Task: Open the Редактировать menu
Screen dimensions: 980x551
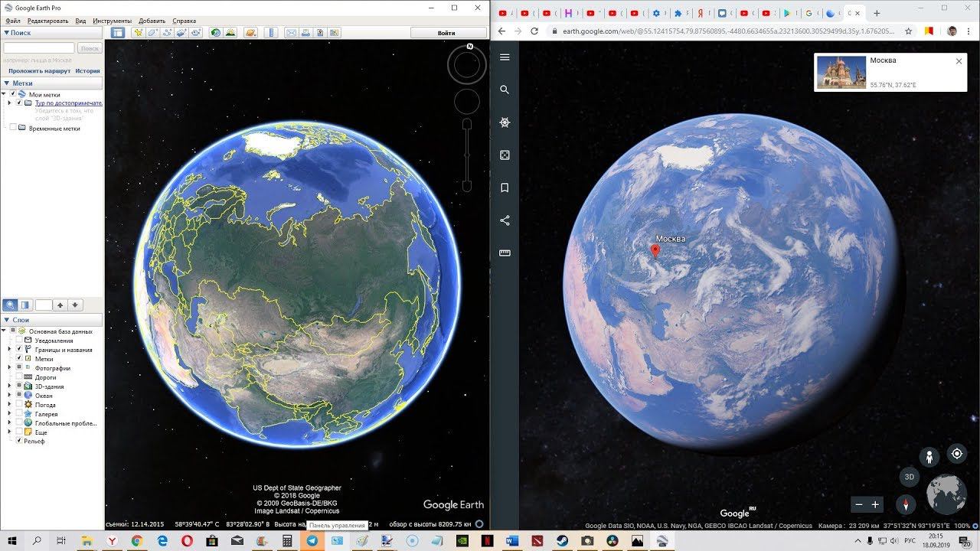Action: (x=47, y=21)
